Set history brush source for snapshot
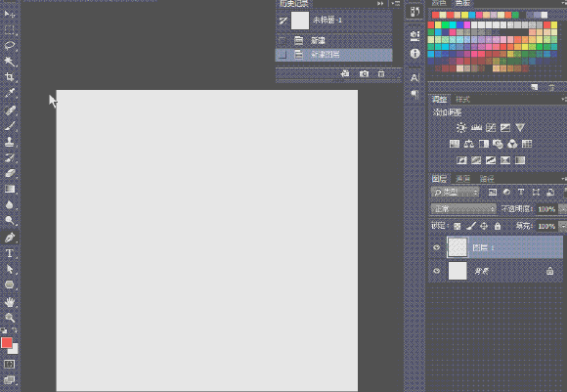This screenshot has width=567, height=392. [283, 21]
